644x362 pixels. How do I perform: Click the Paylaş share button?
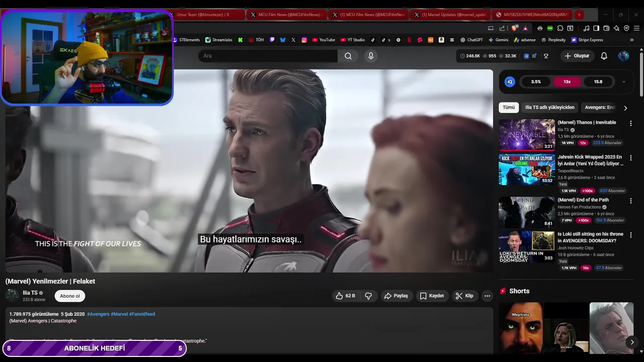click(x=396, y=296)
